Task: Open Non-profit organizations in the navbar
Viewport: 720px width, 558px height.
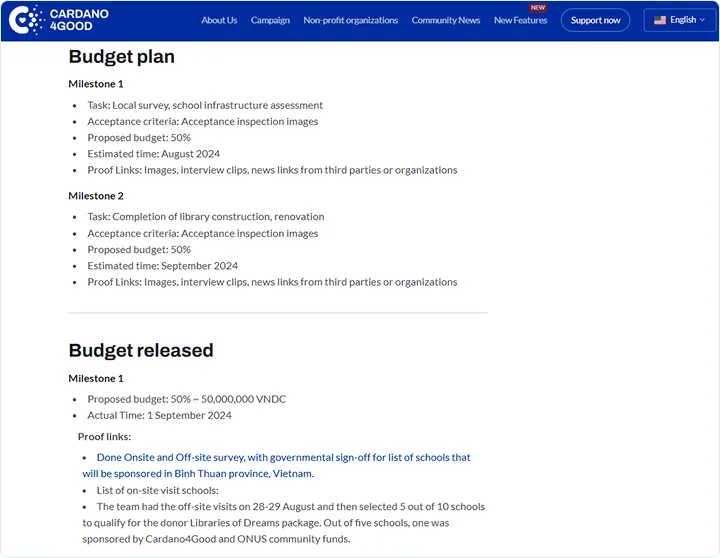Action: (x=350, y=20)
